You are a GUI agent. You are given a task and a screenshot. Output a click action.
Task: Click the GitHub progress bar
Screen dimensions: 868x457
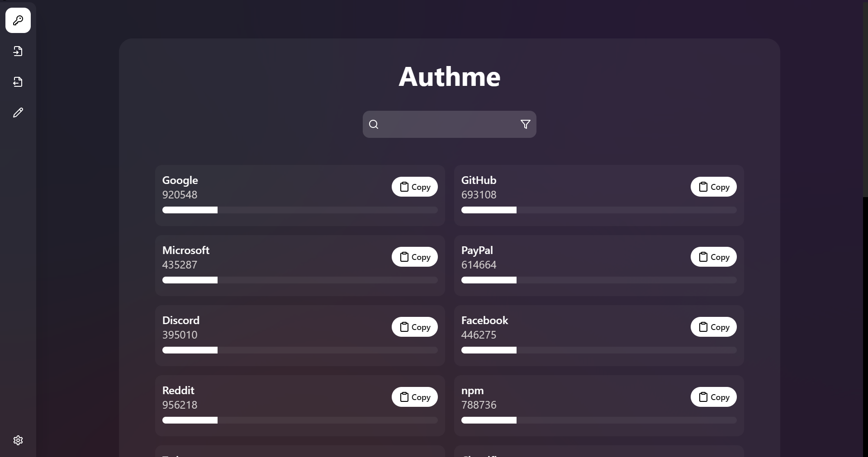599,210
